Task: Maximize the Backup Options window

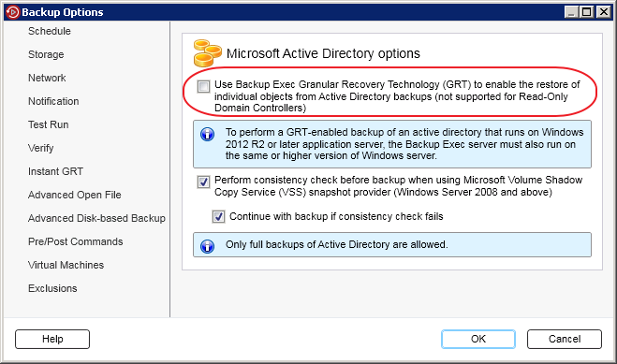Action: pyautogui.click(x=586, y=12)
